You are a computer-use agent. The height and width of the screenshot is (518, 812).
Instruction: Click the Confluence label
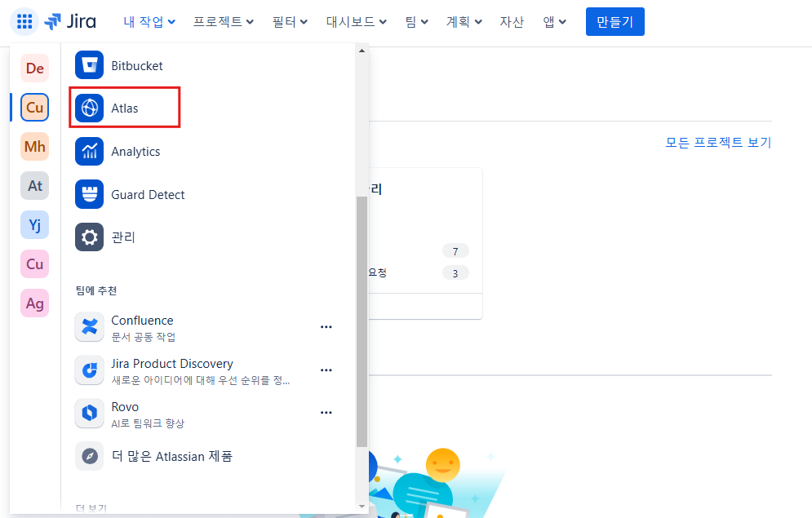[x=143, y=321]
